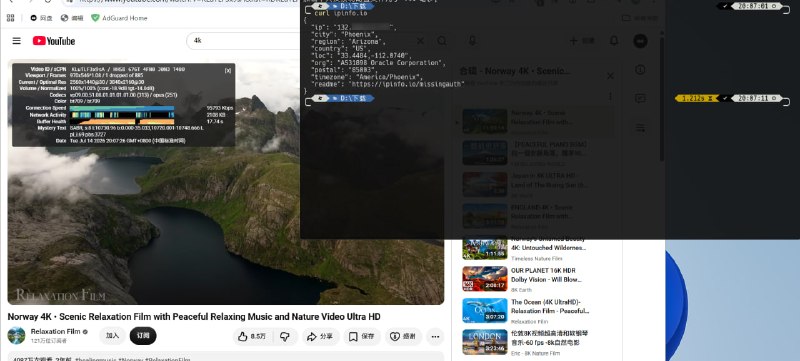Open the London 8K video thumbnail
Viewport: 800px width, 361px height.
click(485, 342)
